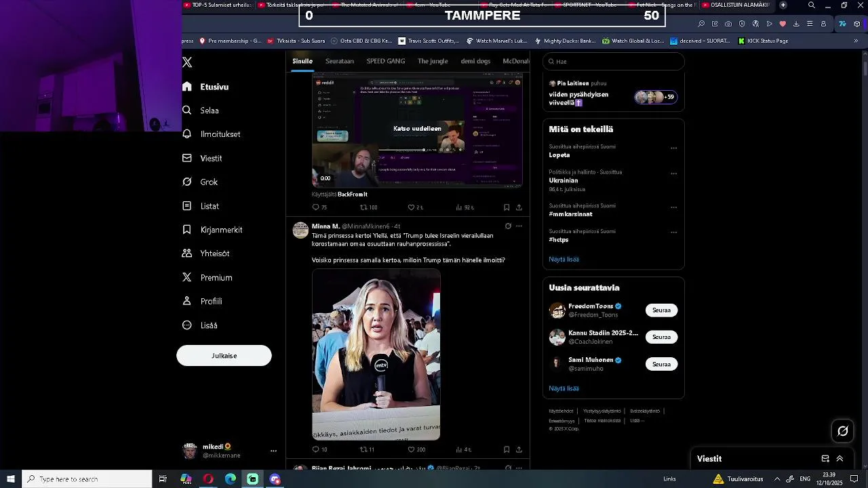
Task: Open new browser tab plus button
Action: (x=783, y=5)
